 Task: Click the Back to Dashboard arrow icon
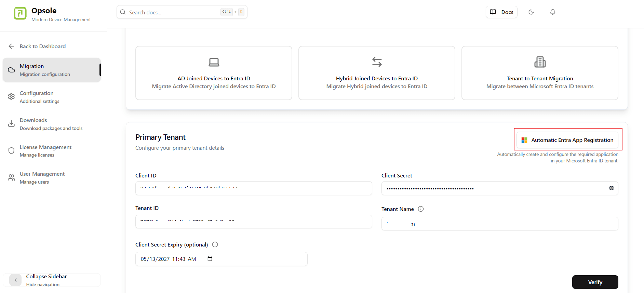pos(11,46)
